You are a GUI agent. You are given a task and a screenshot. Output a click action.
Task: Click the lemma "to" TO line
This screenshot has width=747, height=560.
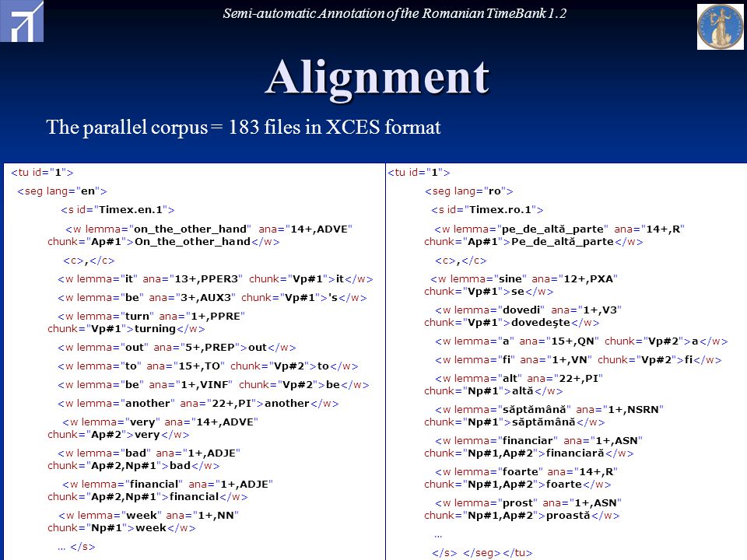[208, 366]
